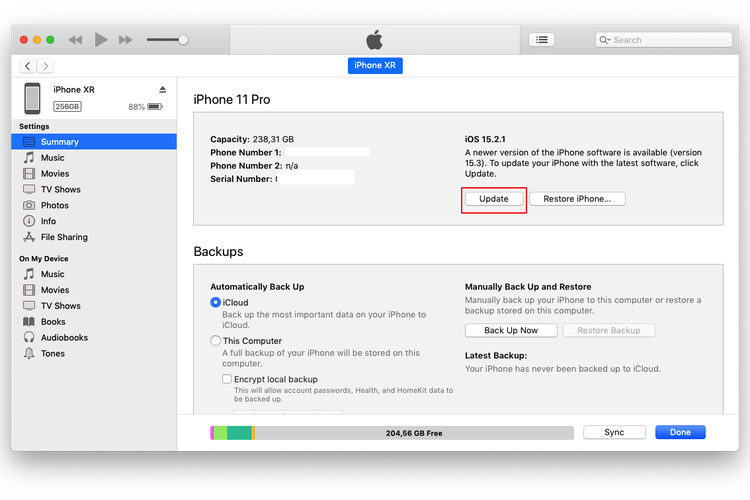Adjust the volume slider knob
The width and height of the screenshot is (750, 500).
click(182, 40)
